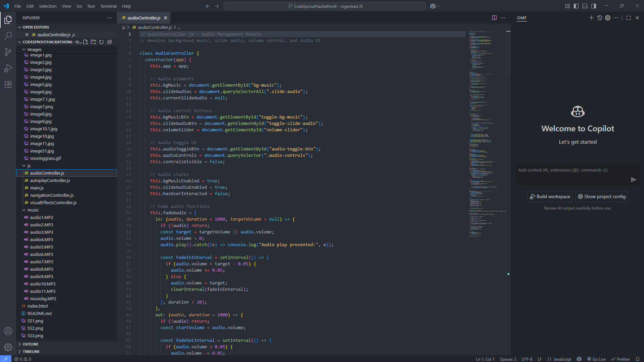This screenshot has height=362, width=644.
Task: Close the audioController.js tab
Action: click(165, 18)
